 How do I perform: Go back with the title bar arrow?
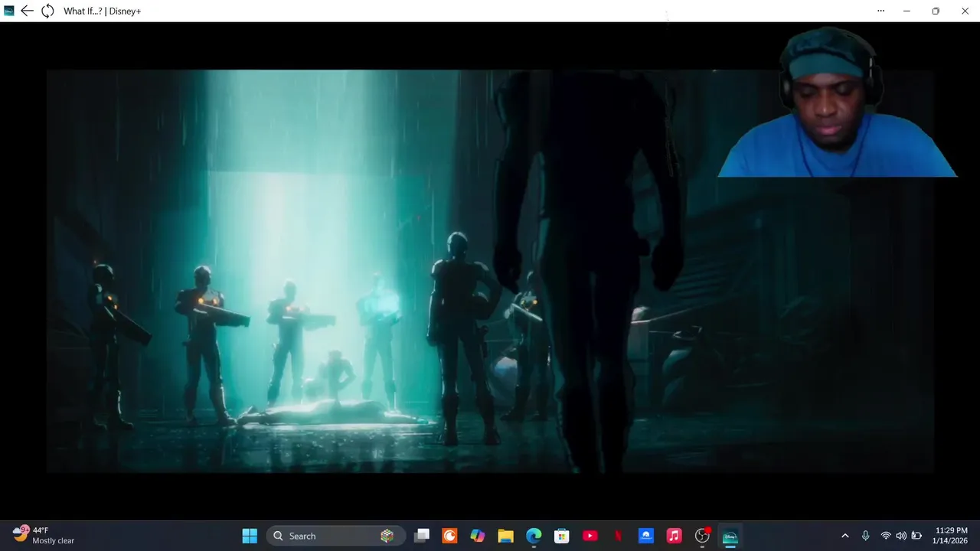[27, 11]
